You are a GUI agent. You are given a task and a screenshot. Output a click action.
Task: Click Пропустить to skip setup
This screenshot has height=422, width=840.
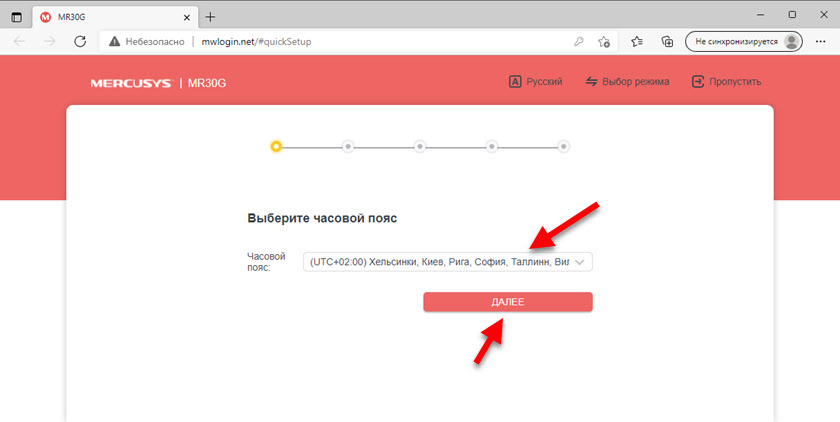click(726, 82)
